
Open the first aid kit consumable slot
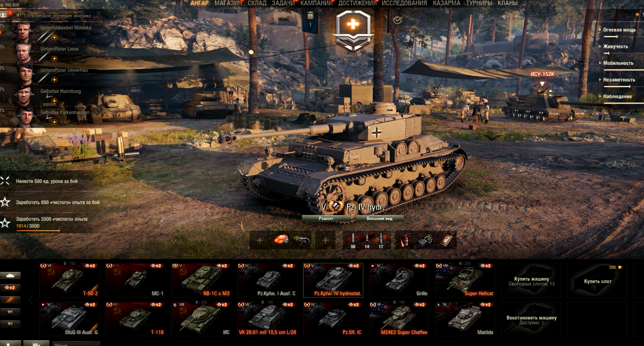(446, 240)
